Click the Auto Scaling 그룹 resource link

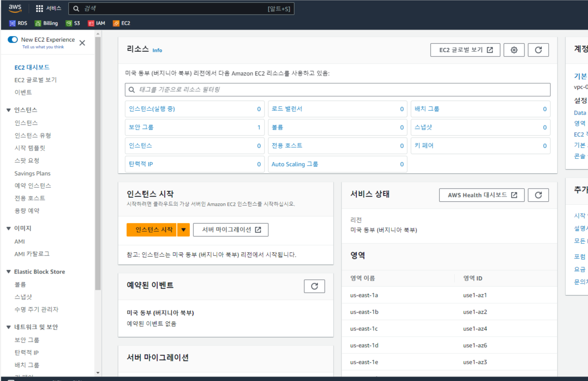[295, 164]
